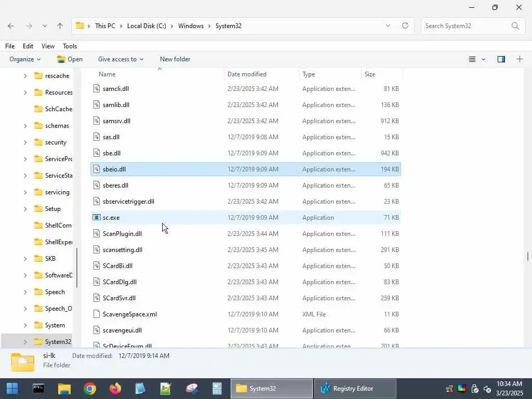The image size is (532, 399).
Task: Open the calculator taskbar icon
Action: pyautogui.click(x=217, y=389)
